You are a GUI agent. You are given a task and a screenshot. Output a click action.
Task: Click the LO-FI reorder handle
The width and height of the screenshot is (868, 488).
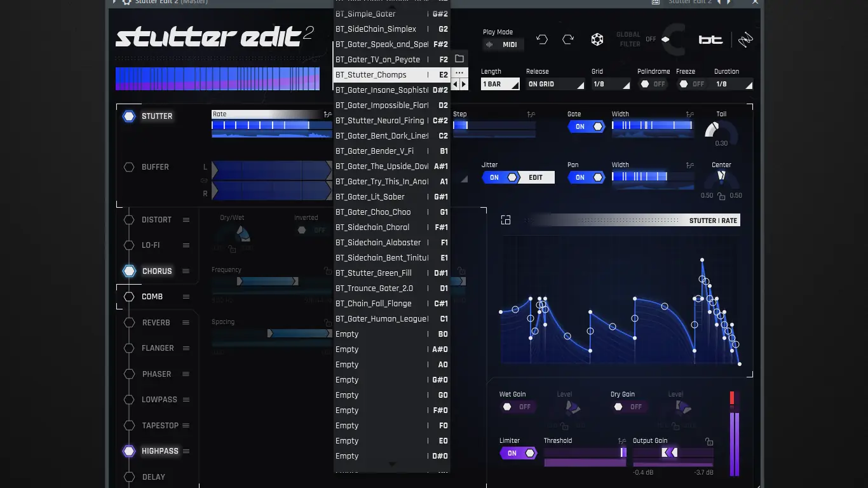186,245
